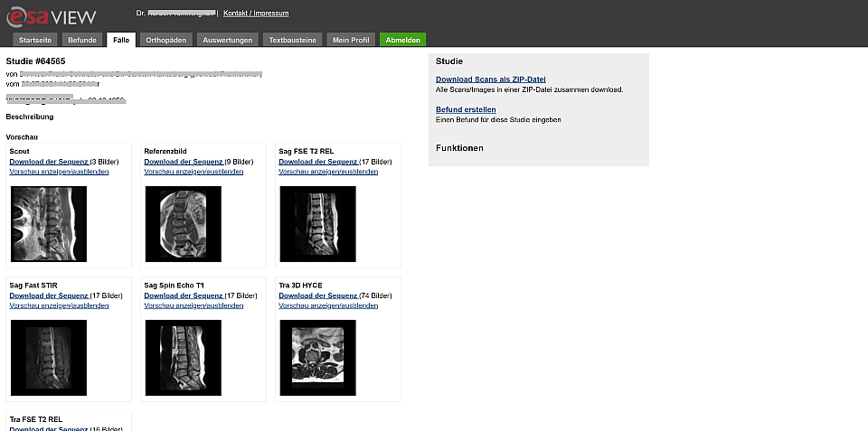Image resolution: width=868 pixels, height=431 pixels.
Task: Open the Scout MRI thumbnail
Action: tap(49, 224)
